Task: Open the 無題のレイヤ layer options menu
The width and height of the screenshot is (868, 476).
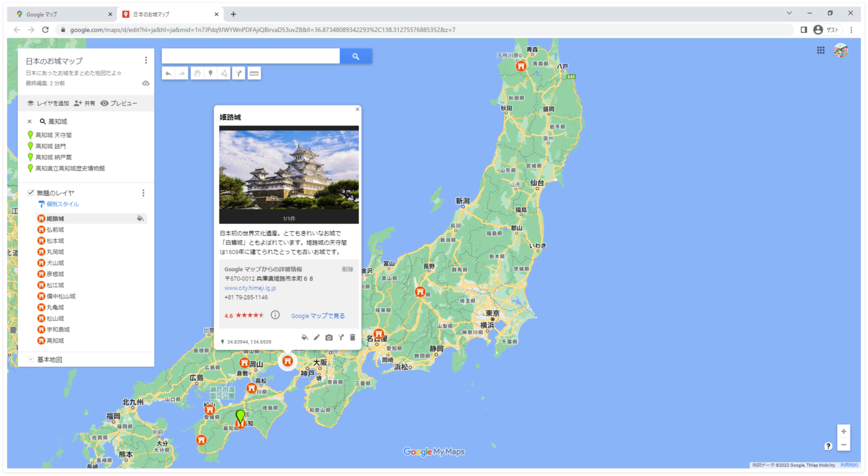Action: coord(143,193)
